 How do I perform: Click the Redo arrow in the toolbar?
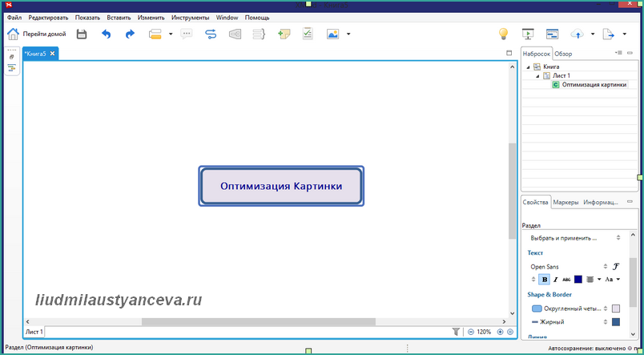click(130, 34)
